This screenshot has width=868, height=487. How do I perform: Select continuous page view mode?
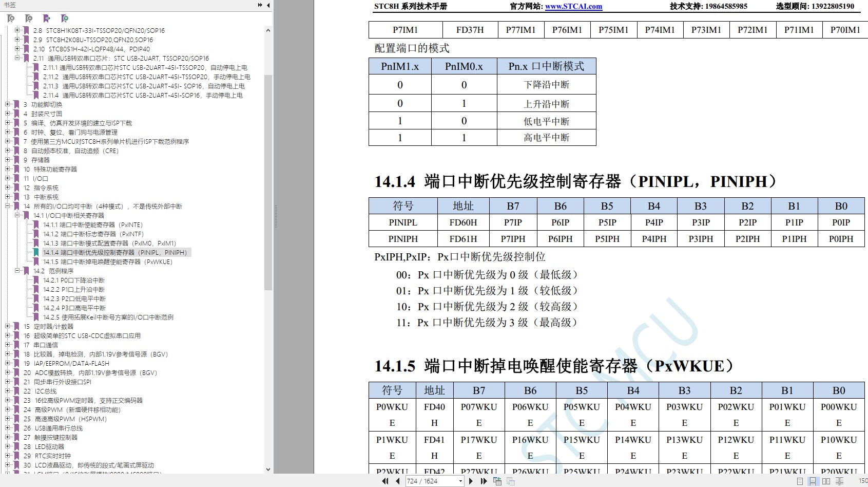coord(813,481)
